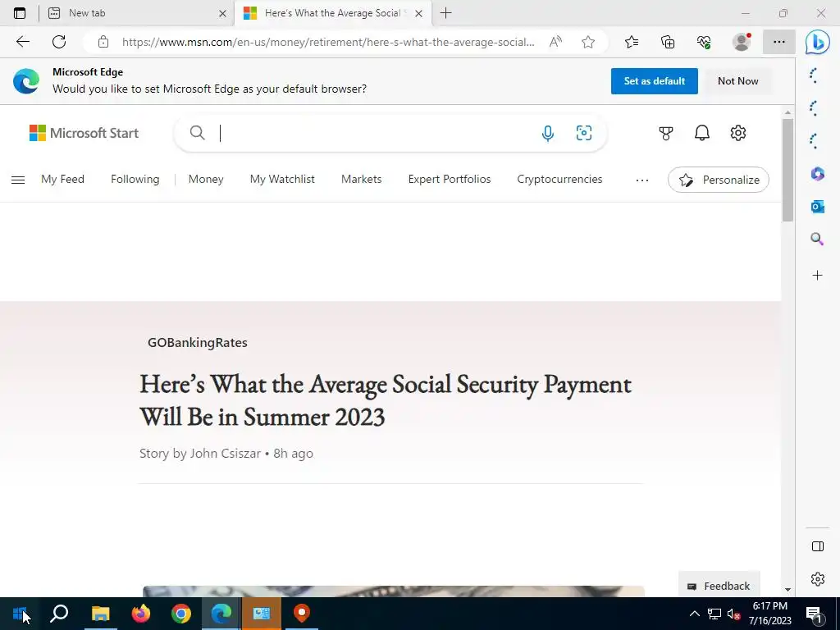Open the Collections panel
The image size is (840, 630).
[668, 42]
